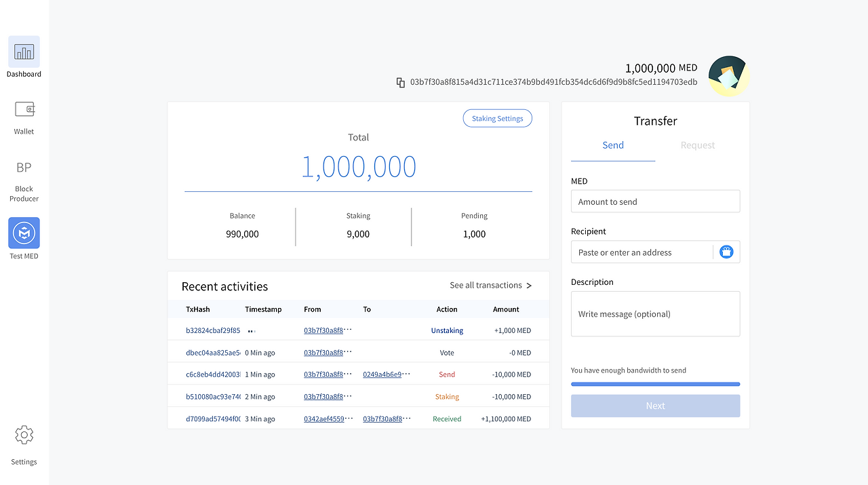Image resolution: width=868 pixels, height=485 pixels.
Task: Switch to the Request tab
Action: point(697,145)
